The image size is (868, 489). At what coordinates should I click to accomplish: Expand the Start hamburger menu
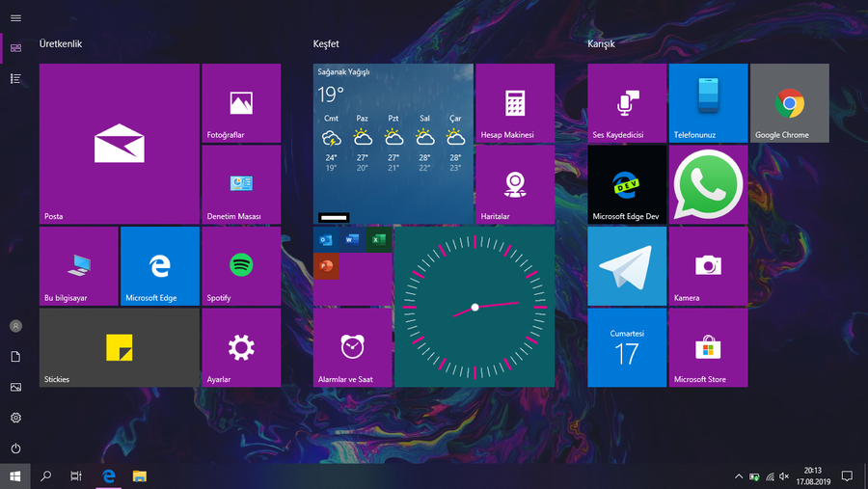click(x=15, y=18)
